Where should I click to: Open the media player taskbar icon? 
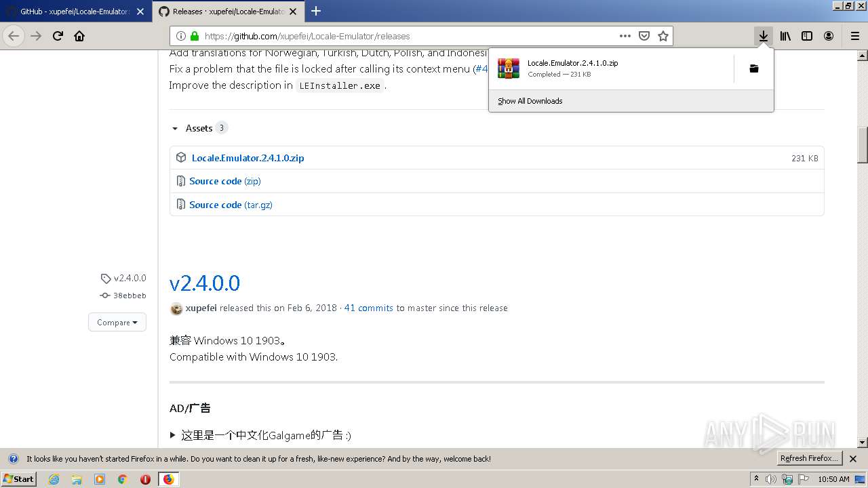click(100, 479)
